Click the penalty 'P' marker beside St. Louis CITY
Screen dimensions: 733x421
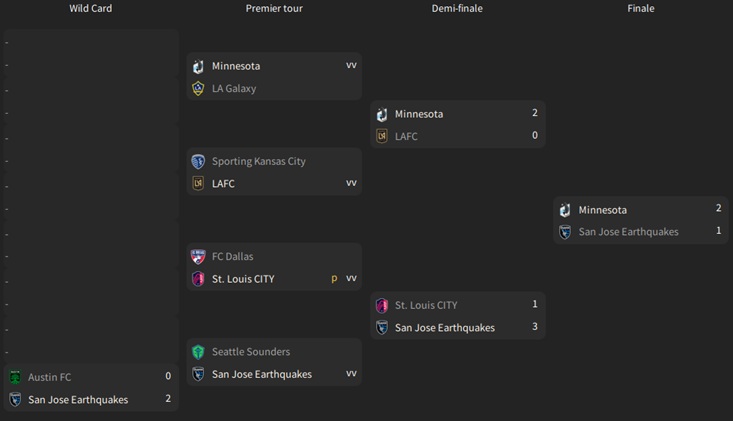pyautogui.click(x=334, y=279)
